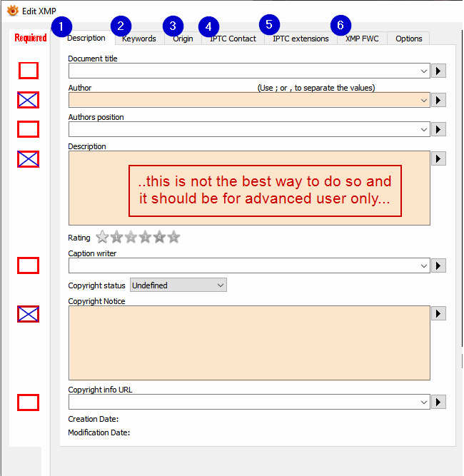Toggle the Required box for Document title
This screenshot has width=464, height=476.
point(29,71)
